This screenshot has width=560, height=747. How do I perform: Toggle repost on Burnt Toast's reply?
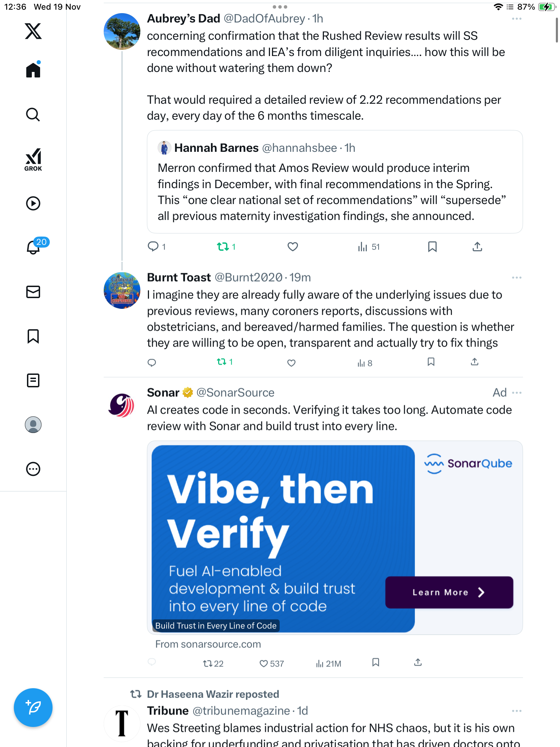point(222,362)
